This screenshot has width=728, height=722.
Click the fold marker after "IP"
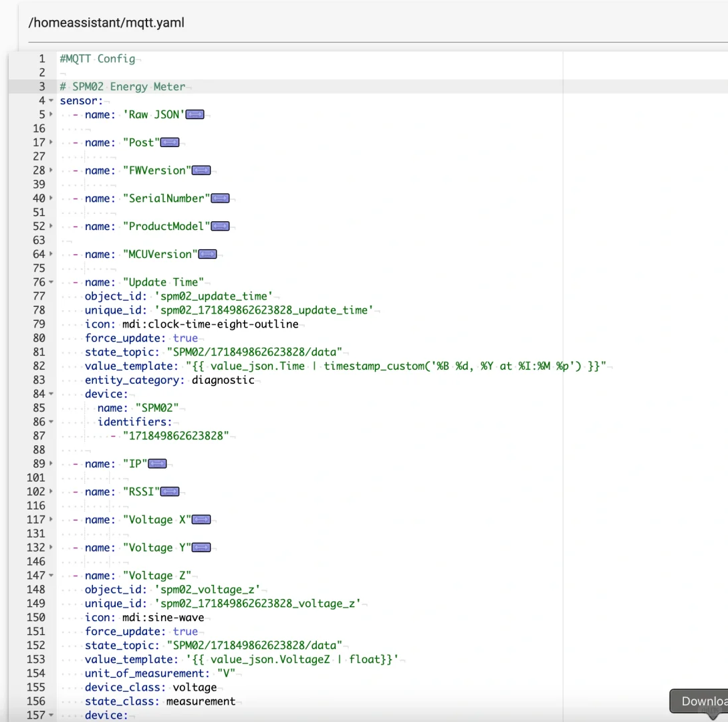(x=157, y=464)
